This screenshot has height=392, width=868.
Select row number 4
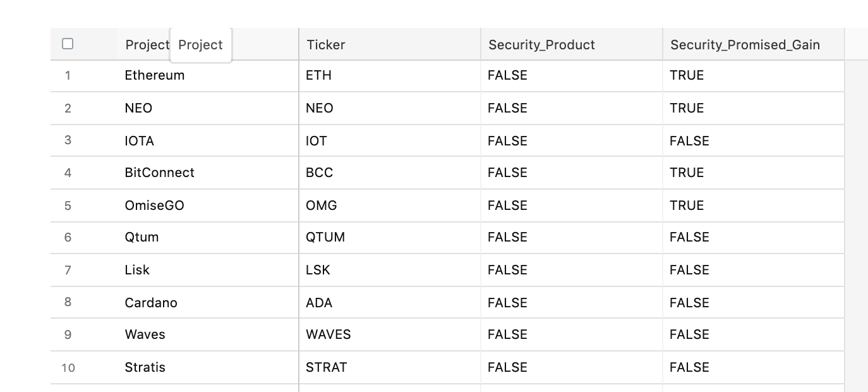pyautogui.click(x=68, y=173)
